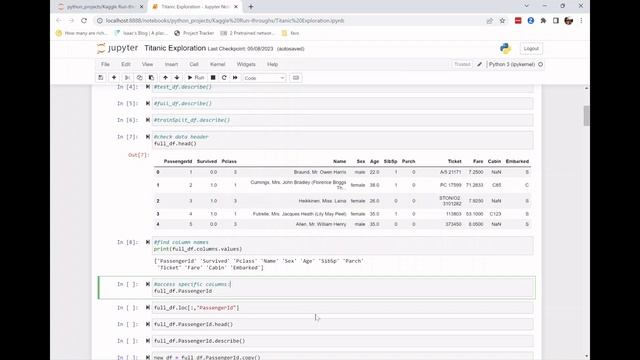Screen dimensions: 640x360
Task: Open the Project Tracker bookmark
Action: pos(194,33)
